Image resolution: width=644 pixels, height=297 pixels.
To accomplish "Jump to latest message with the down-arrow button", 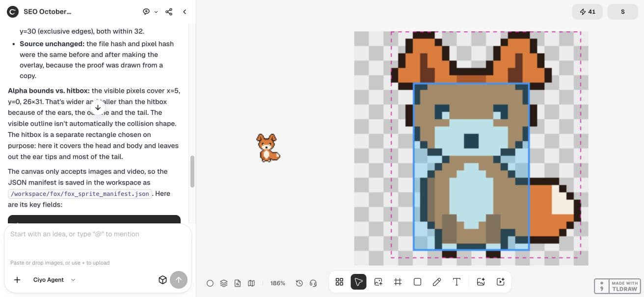I will pyautogui.click(x=98, y=108).
